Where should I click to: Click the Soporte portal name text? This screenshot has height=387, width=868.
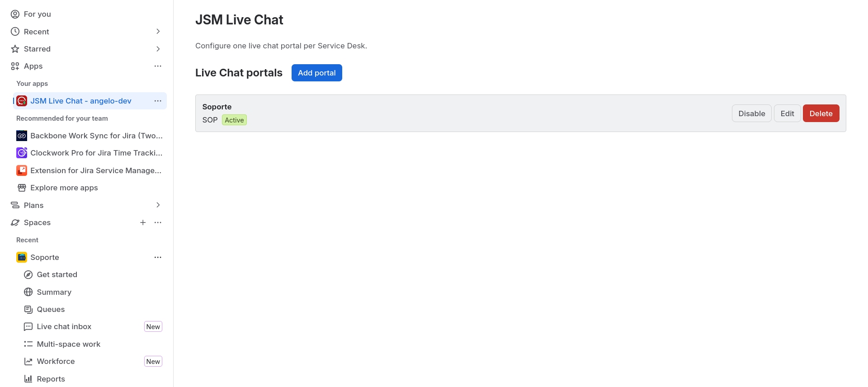tap(217, 107)
